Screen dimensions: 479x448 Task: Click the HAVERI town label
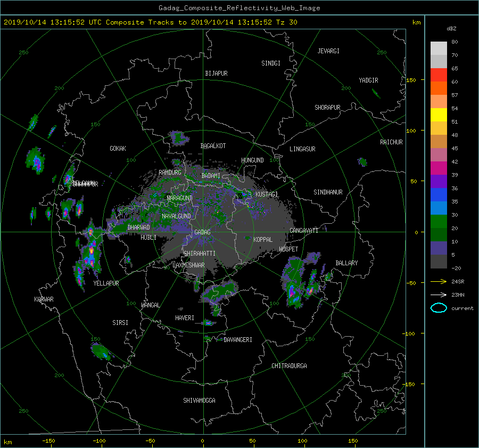point(185,318)
